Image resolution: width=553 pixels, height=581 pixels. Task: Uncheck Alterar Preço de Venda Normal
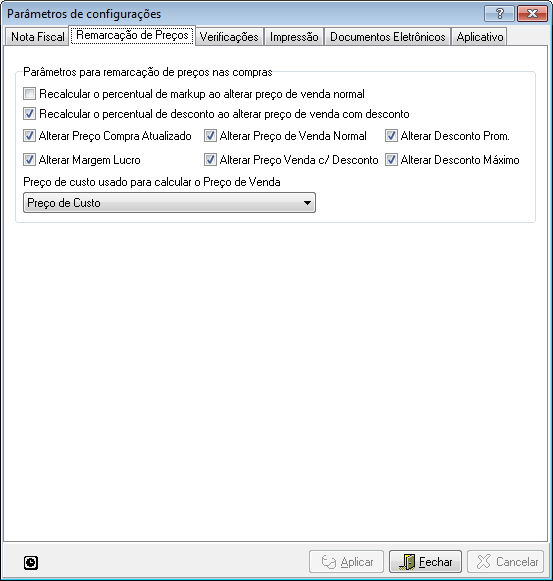coord(210,136)
